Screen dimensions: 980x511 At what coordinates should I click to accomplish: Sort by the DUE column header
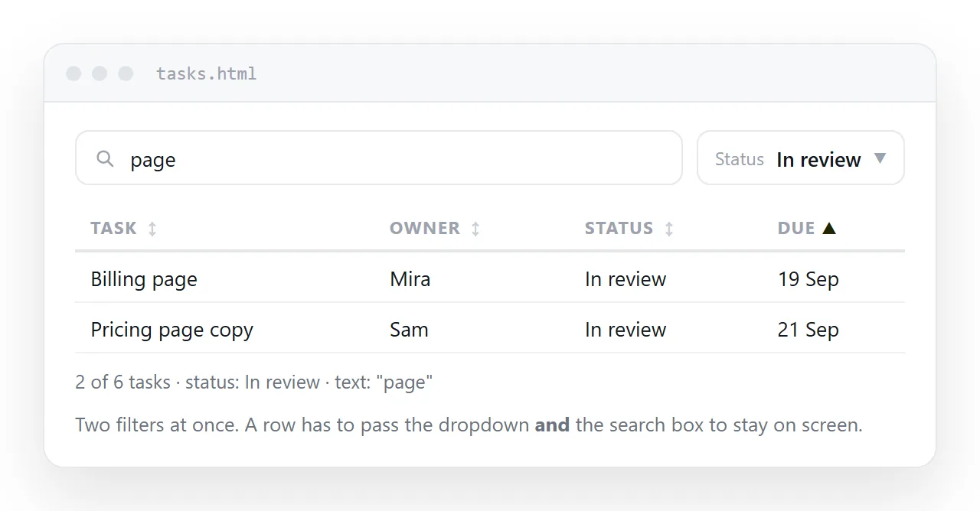tap(807, 228)
